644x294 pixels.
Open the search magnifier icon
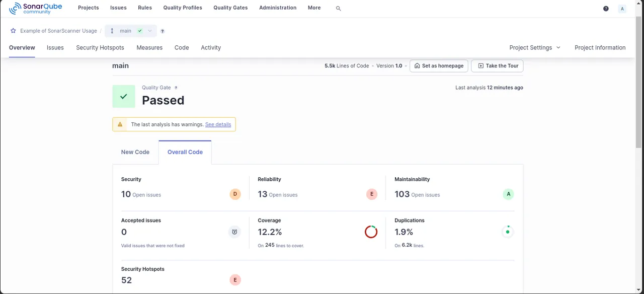[338, 9]
